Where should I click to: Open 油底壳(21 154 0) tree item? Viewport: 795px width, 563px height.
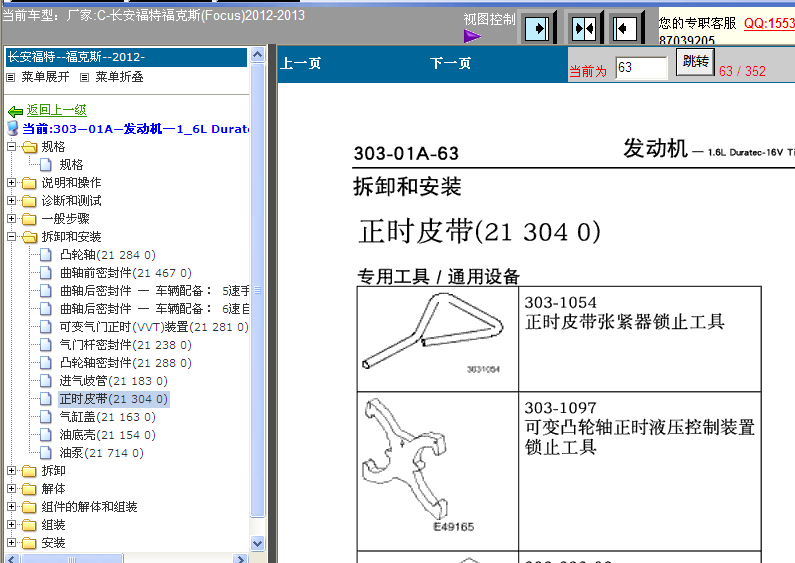(107, 435)
